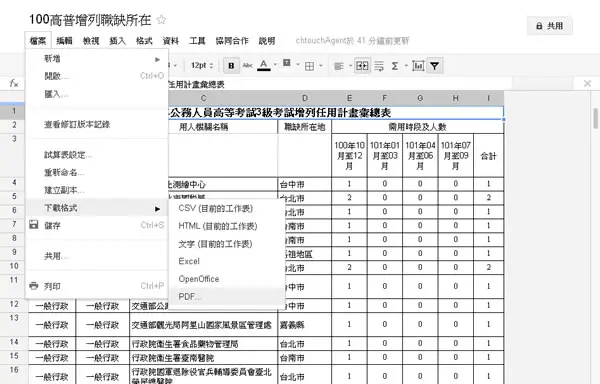Image resolution: width=600 pixels, height=384 pixels.
Task: Click the text color A icon
Action: coord(264,65)
